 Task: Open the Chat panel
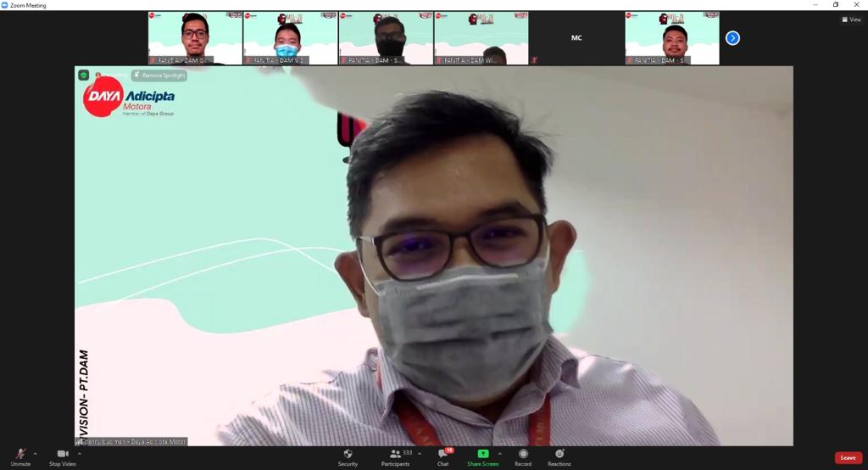pos(443,457)
